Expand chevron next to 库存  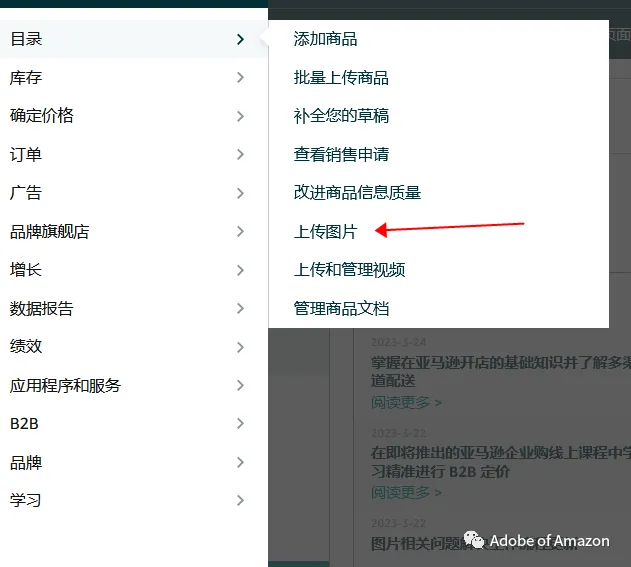point(240,77)
